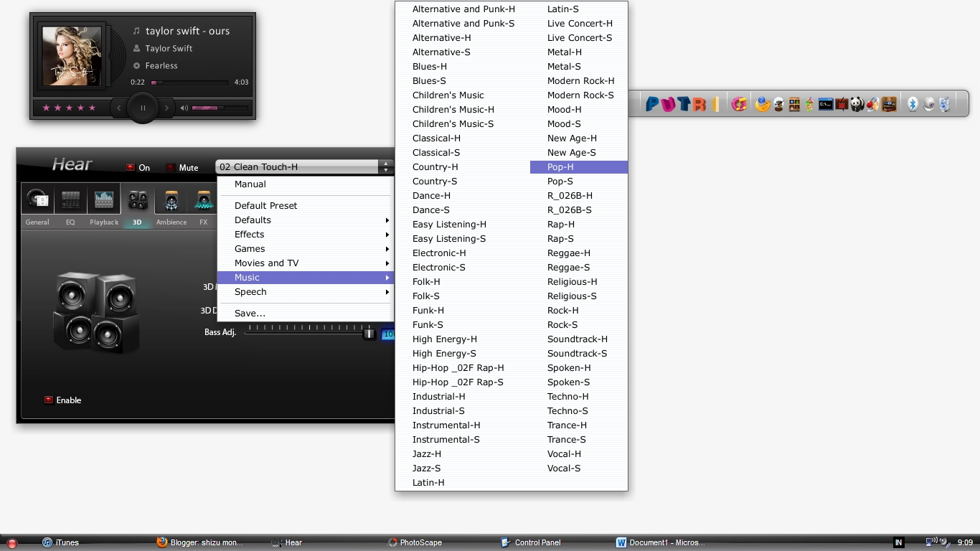The height and width of the screenshot is (551, 980).
Task: Click the 9:09 clock in the taskbar
Action: click(x=965, y=542)
